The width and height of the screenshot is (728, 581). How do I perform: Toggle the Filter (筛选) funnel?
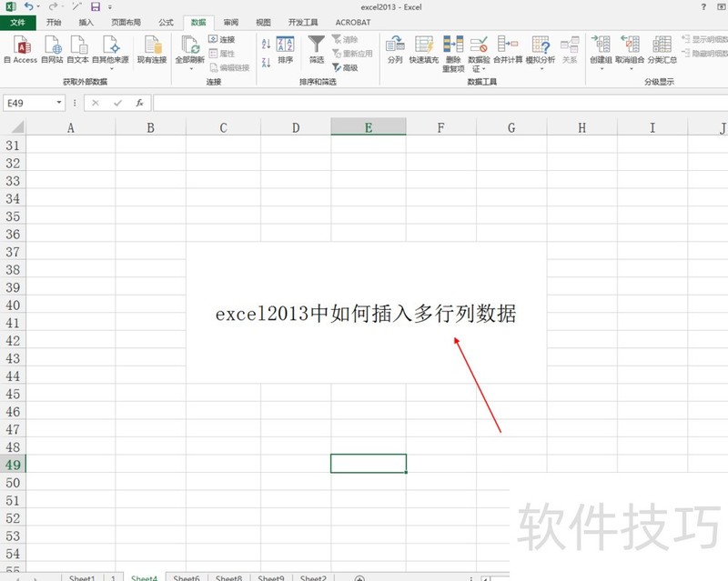point(317,49)
